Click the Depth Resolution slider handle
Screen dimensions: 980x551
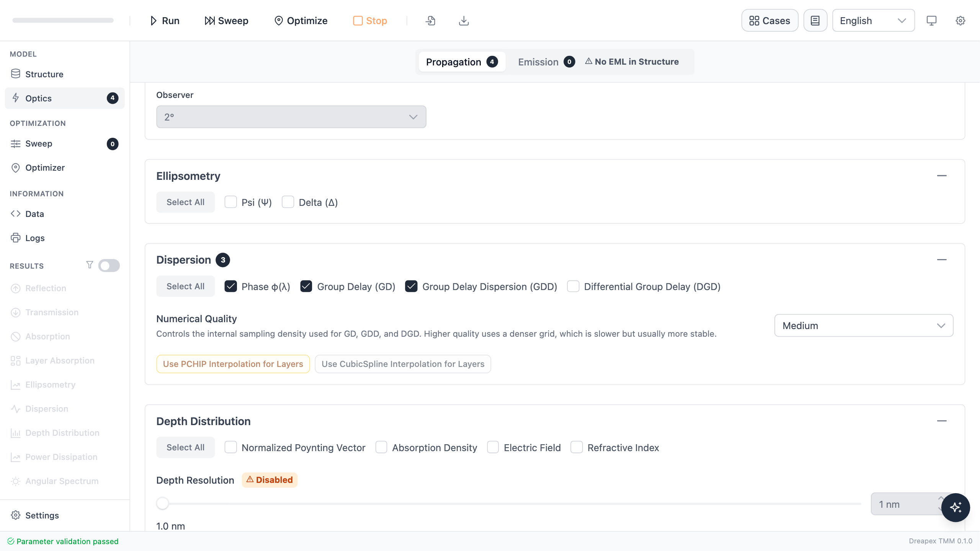[x=163, y=503]
